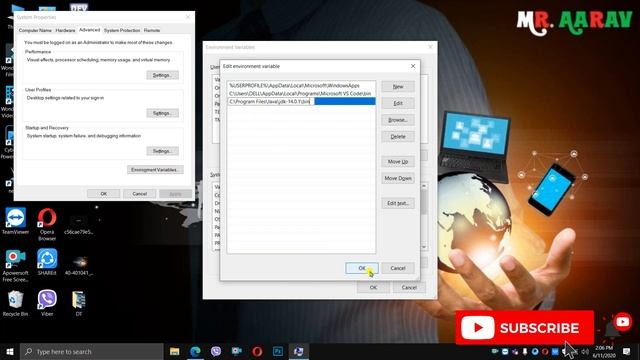Switch to Computer Name tab in System Properties
This screenshot has width=640, height=360.
pyautogui.click(x=35, y=30)
